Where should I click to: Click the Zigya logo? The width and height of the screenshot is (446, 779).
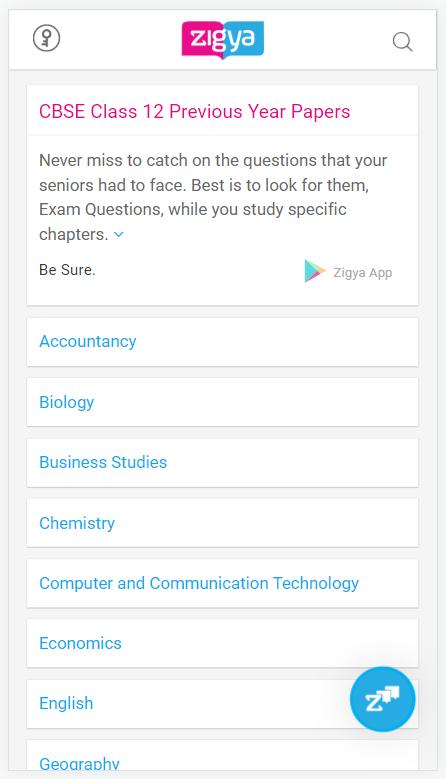click(x=223, y=39)
